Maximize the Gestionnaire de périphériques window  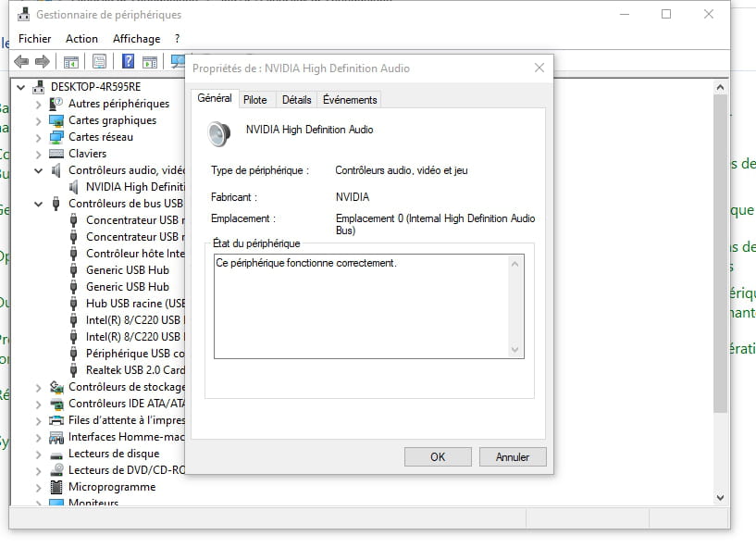coord(666,14)
